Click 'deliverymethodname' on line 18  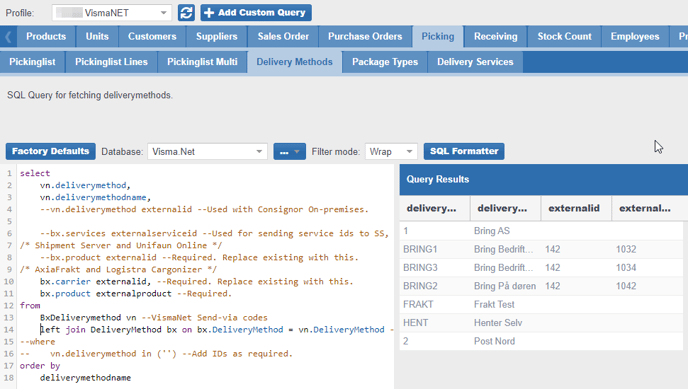coord(85,378)
